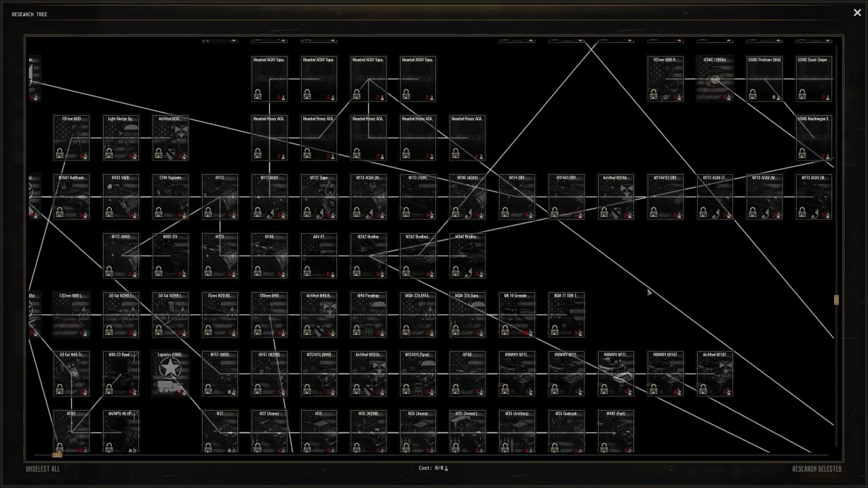Viewport: 868px width, 488px height.
Task: Select the M102 howitzer card
Action: pyautogui.click(x=71, y=432)
